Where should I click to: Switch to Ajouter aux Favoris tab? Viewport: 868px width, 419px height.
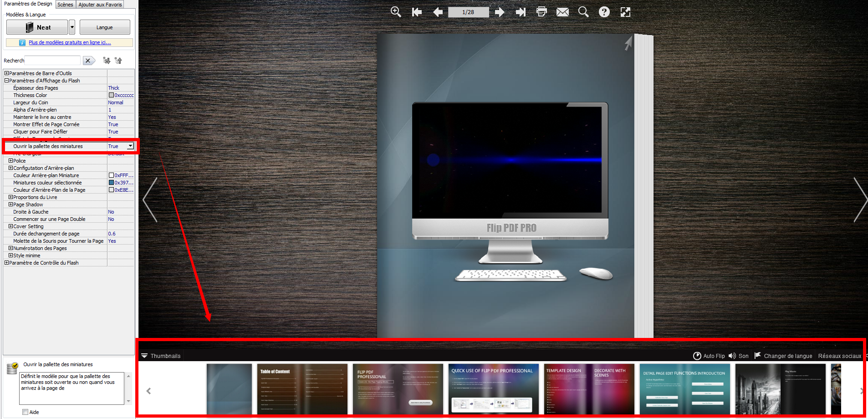click(100, 5)
